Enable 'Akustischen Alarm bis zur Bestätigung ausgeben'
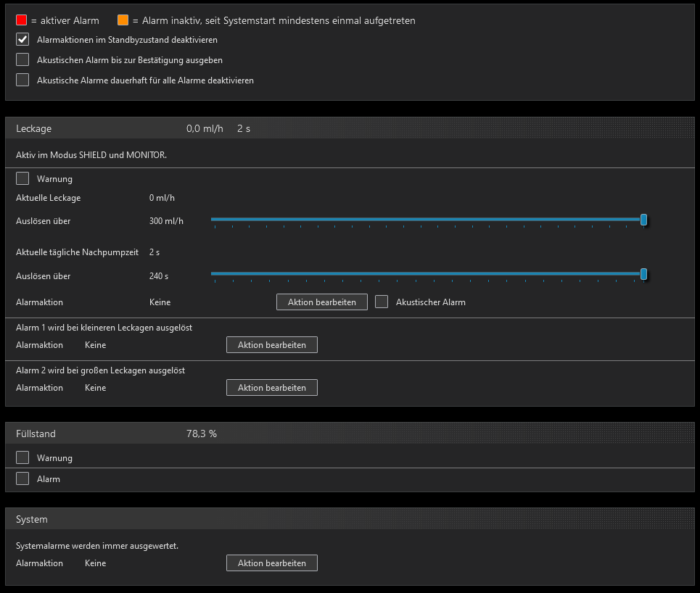The height and width of the screenshot is (593, 700). 22,60
